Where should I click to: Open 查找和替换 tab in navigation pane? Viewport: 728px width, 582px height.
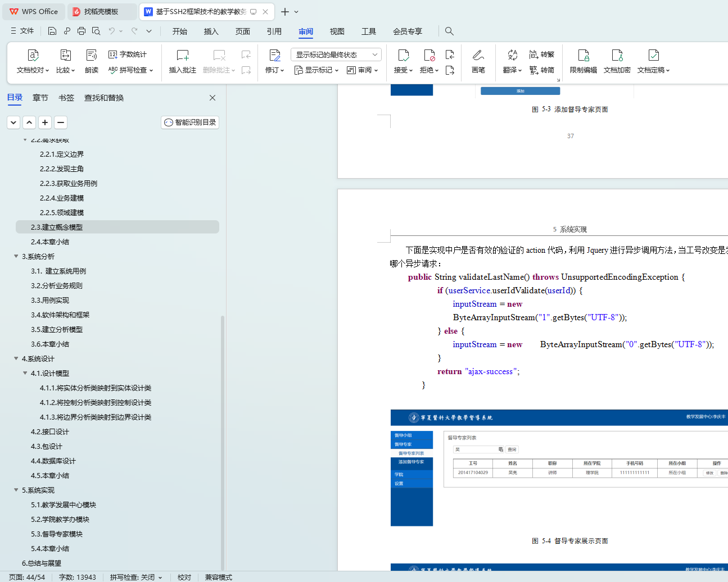point(104,98)
